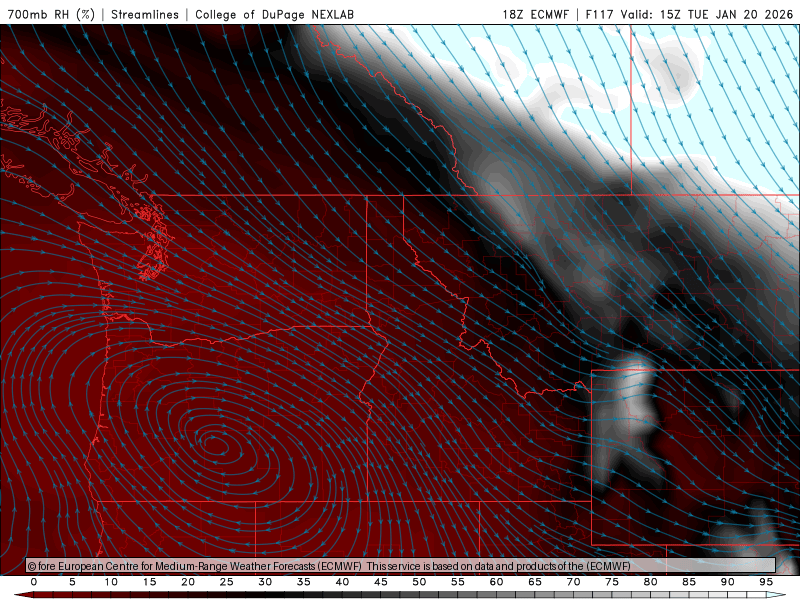Click the "700mb RH (%)" title text

pyautogui.click(x=51, y=14)
